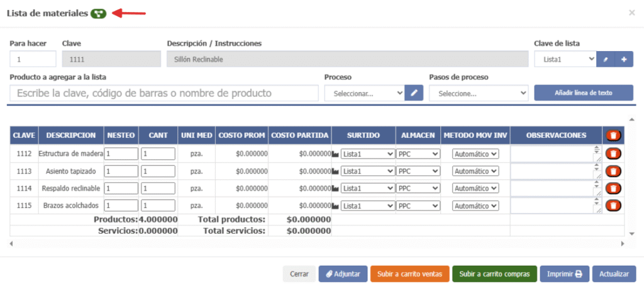Open the Surtido dropdown for row 1115
The width and height of the screenshot is (644, 291).
click(367, 206)
